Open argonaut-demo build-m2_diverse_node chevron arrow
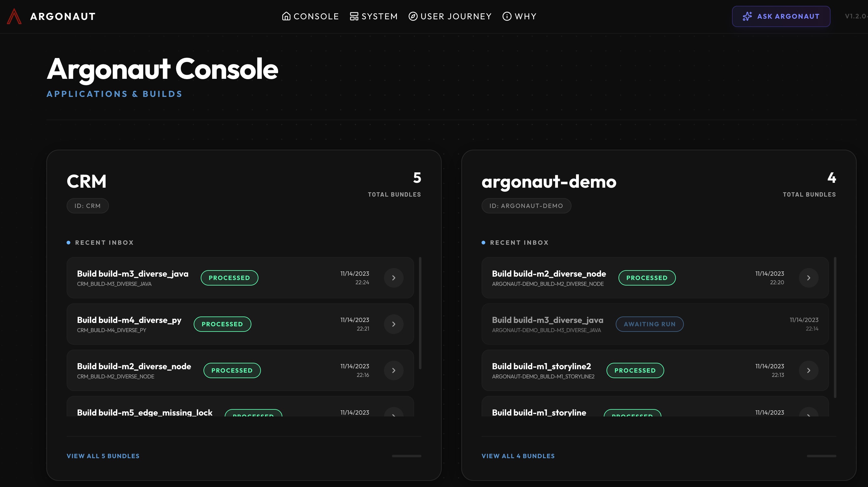 (808, 278)
